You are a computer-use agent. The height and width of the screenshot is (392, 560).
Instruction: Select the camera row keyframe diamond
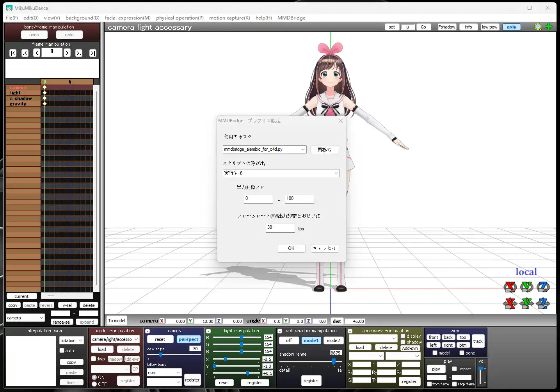tap(44, 87)
